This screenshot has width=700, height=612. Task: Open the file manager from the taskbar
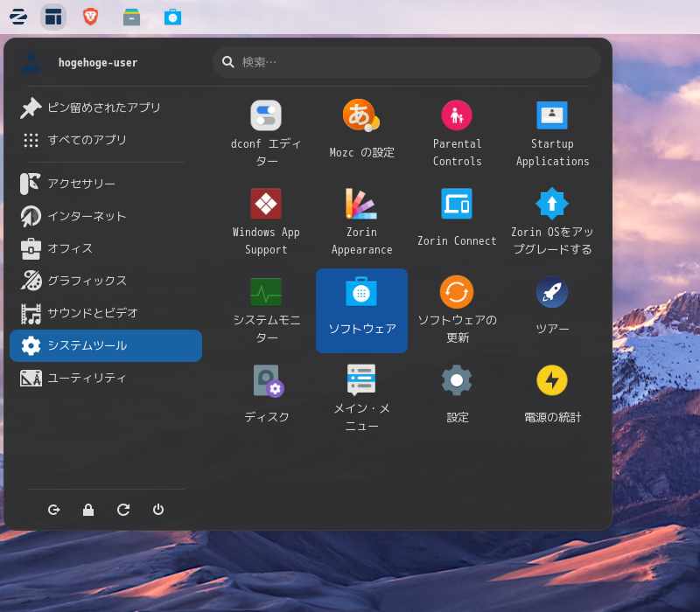(x=132, y=17)
